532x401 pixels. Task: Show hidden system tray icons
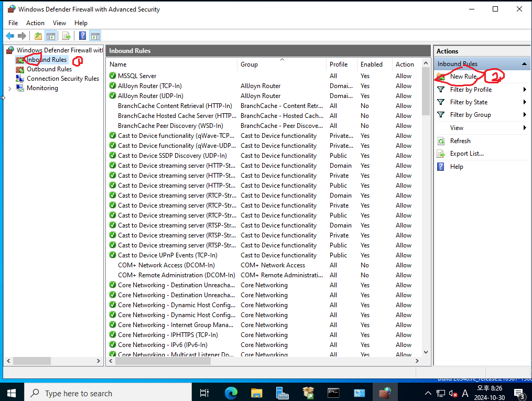click(428, 393)
